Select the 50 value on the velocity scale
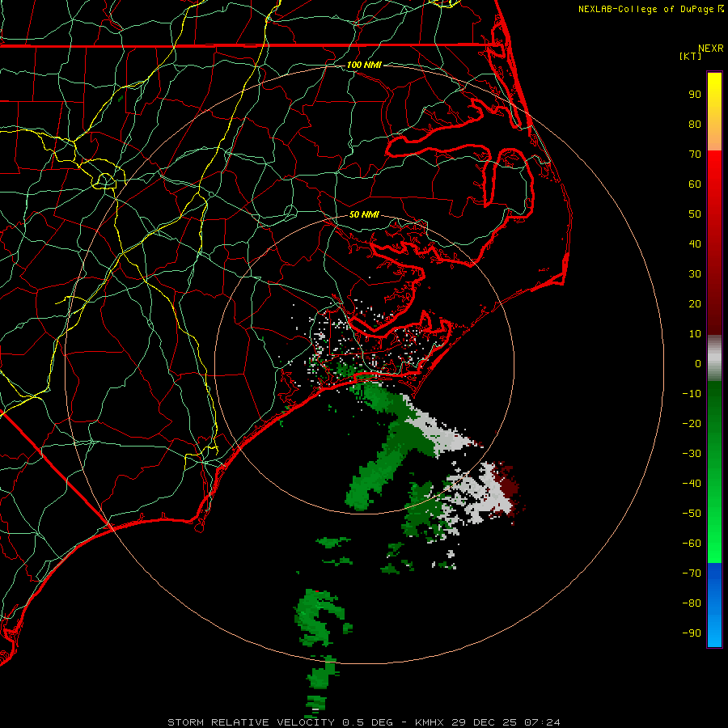Viewport: 728px width, 728px height. coord(695,214)
